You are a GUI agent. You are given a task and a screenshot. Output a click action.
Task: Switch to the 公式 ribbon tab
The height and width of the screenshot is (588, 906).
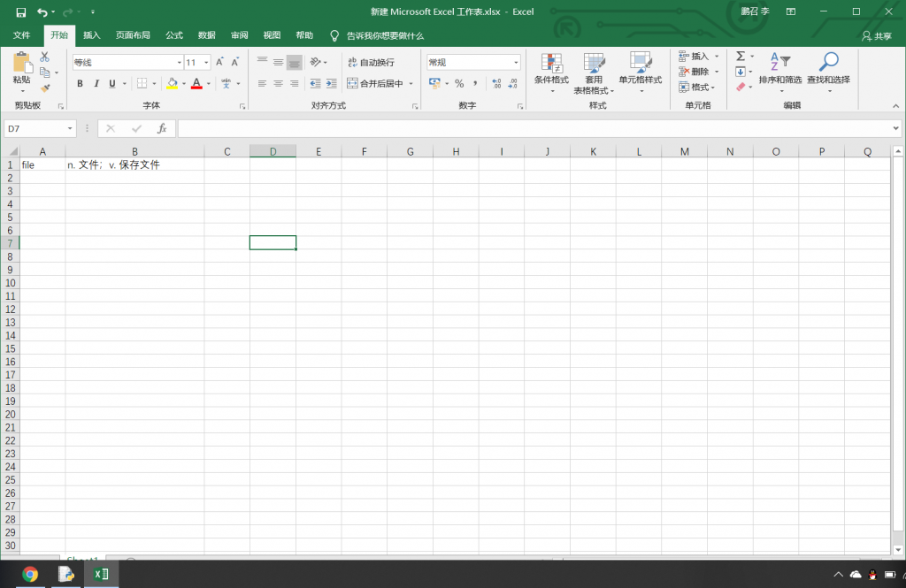click(x=173, y=35)
